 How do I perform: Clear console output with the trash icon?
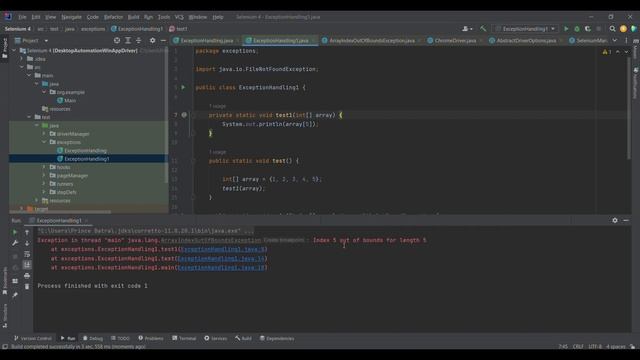(x=27, y=286)
